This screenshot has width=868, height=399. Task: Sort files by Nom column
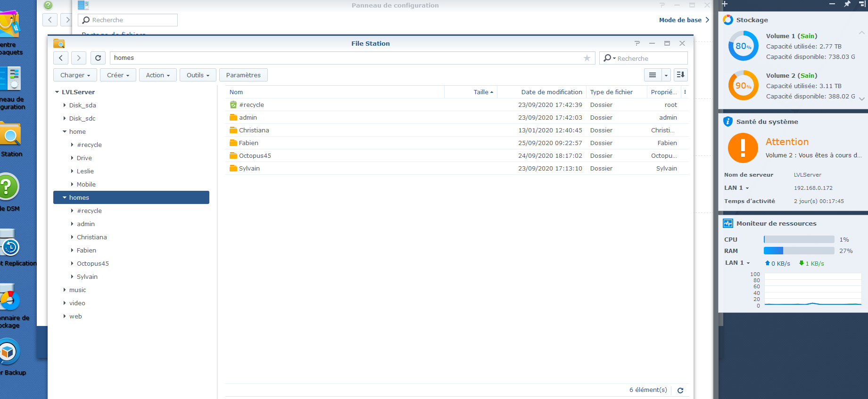pos(335,92)
